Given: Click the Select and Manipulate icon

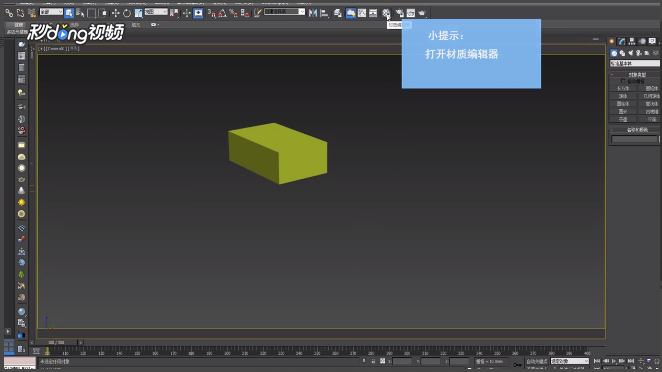Looking at the screenshot, I should click(186, 13).
